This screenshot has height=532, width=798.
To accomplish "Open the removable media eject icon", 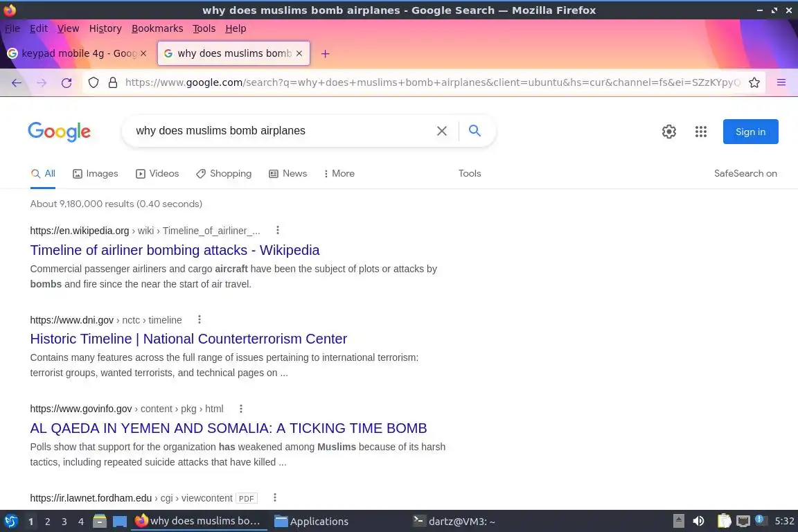I will point(678,521).
